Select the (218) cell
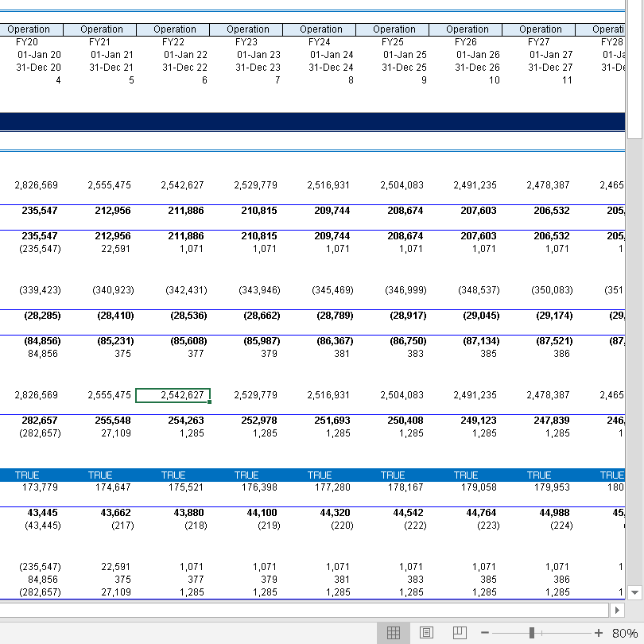This screenshot has height=644, width=644. 196,526
